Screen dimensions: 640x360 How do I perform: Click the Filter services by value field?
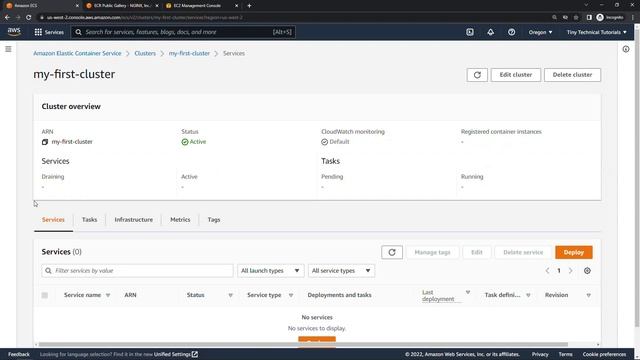(x=137, y=271)
